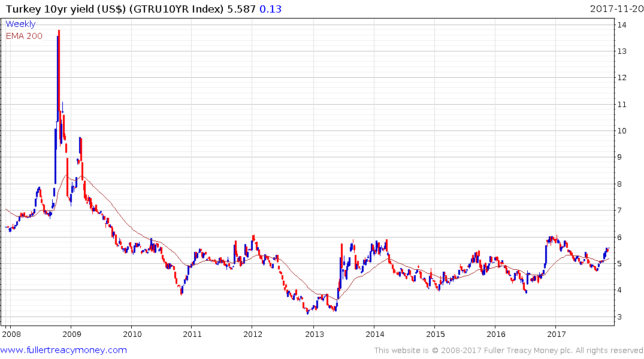Viewport: 644px width, 359px height.
Task: Select the 2009 label on the time axis
Action: point(72,334)
